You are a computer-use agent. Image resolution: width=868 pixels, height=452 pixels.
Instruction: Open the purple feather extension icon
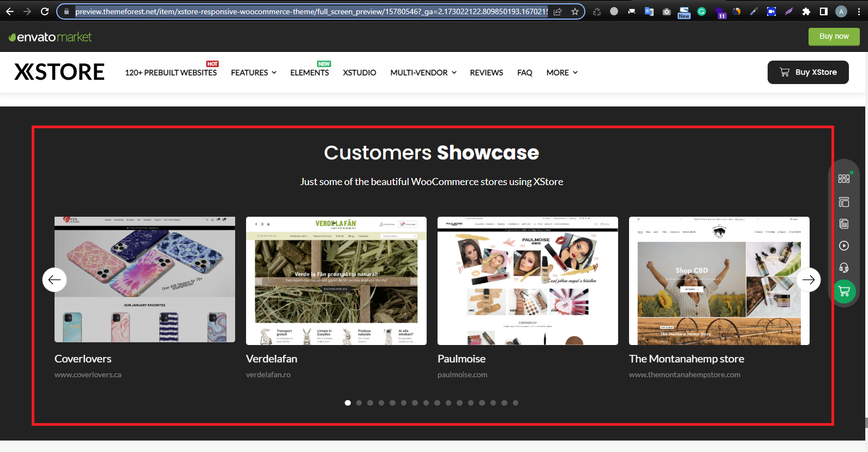[x=789, y=11]
